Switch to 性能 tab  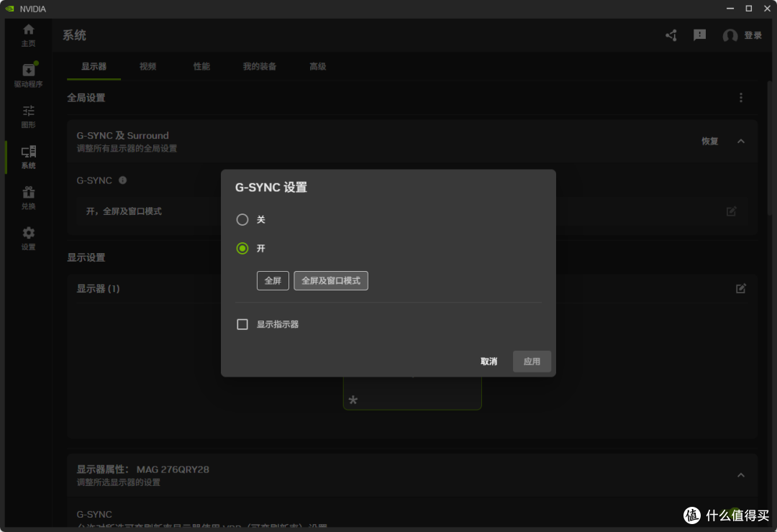pyautogui.click(x=201, y=66)
